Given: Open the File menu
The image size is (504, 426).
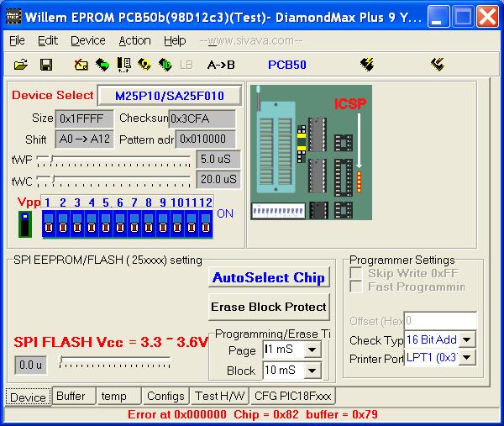Looking at the screenshot, I should click(17, 41).
